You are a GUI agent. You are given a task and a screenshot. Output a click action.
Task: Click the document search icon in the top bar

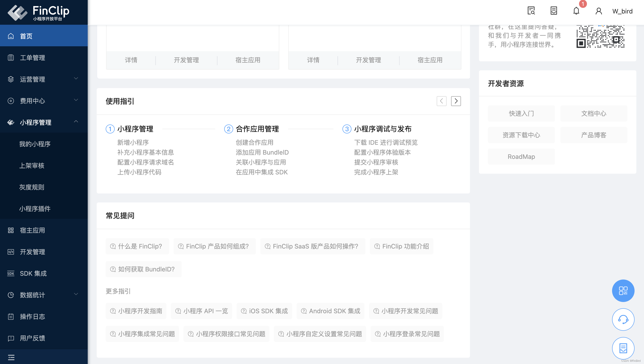531,11
